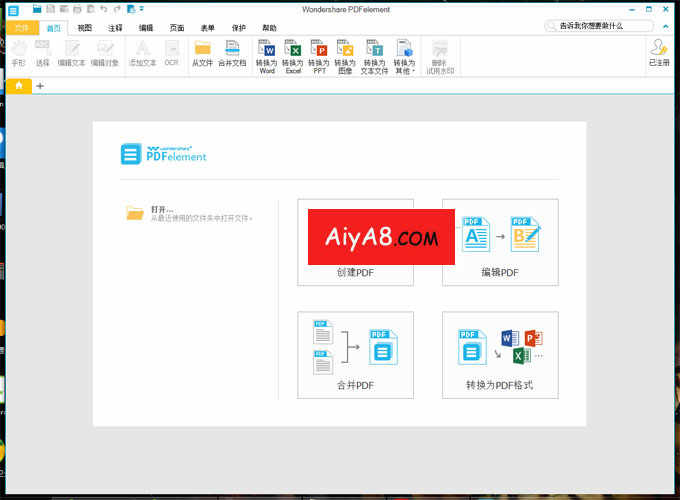680x500 pixels.
Task: Select the 转换为PPT ribbon icon
Action: (319, 55)
